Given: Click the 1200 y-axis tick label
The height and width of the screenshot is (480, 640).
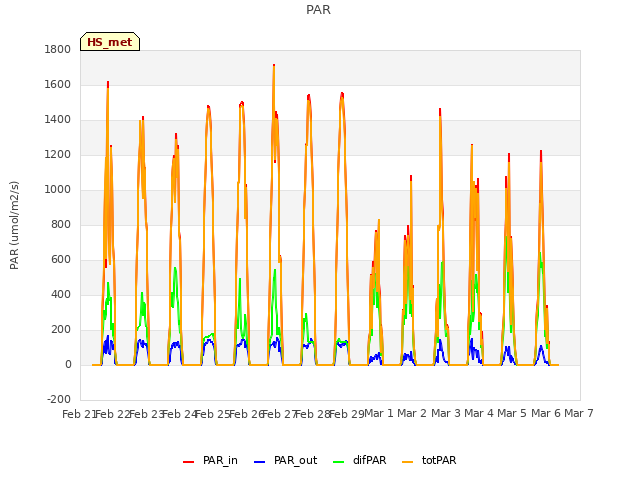Looking at the screenshot, I should (58, 155).
